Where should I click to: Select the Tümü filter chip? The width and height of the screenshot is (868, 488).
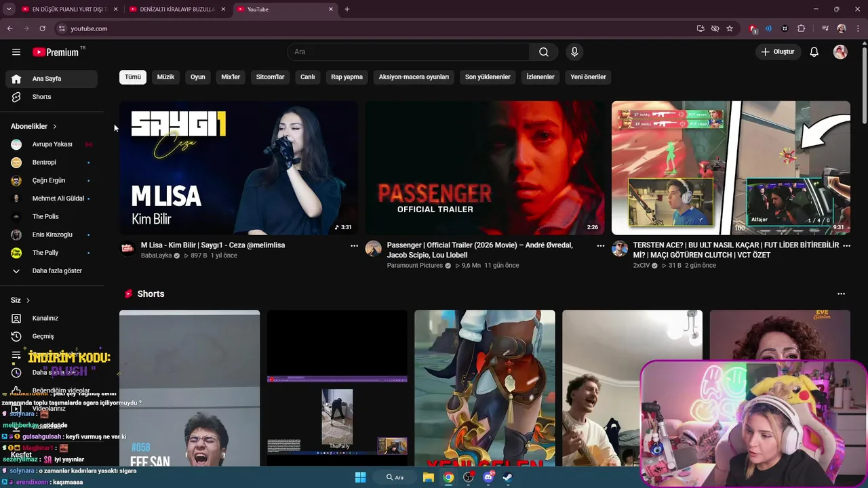pos(133,77)
